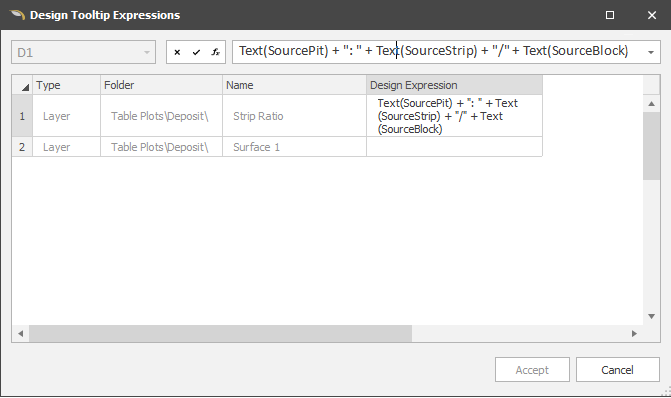Screen dimensions: 671x398
Task: Click the Name column header
Action: coord(294,85)
